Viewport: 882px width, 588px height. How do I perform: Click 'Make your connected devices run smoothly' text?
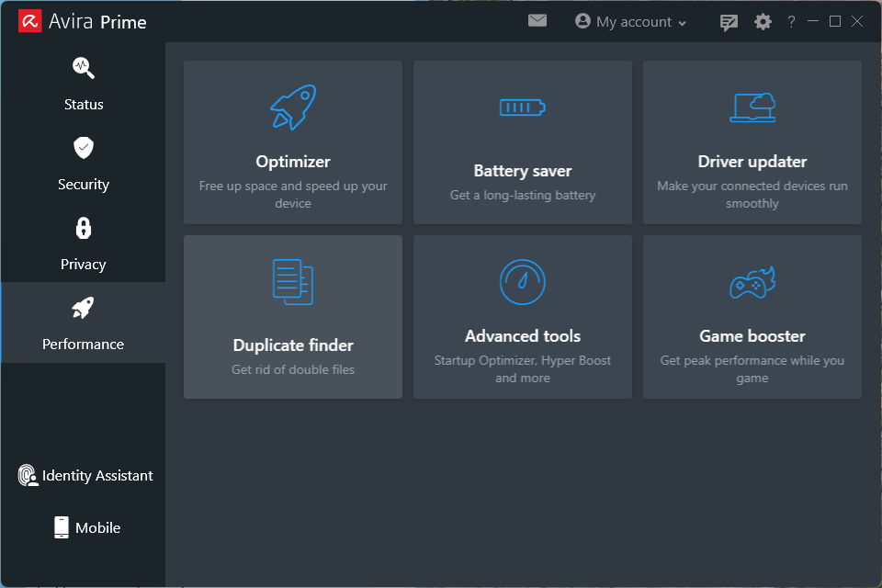(752, 195)
